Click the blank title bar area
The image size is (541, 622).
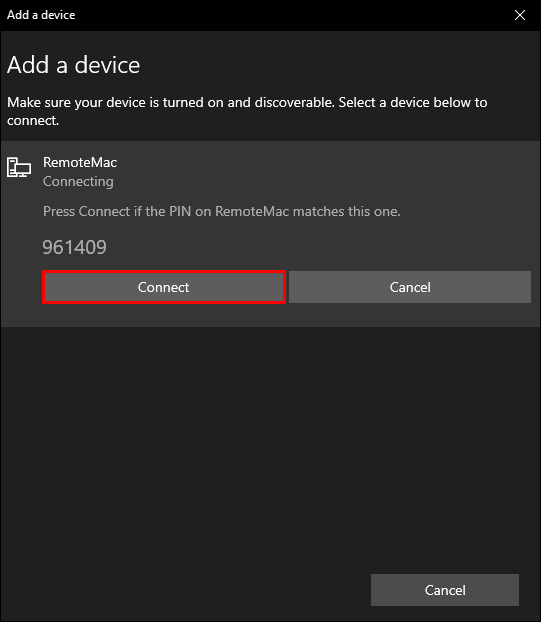pyautogui.click(x=292, y=15)
